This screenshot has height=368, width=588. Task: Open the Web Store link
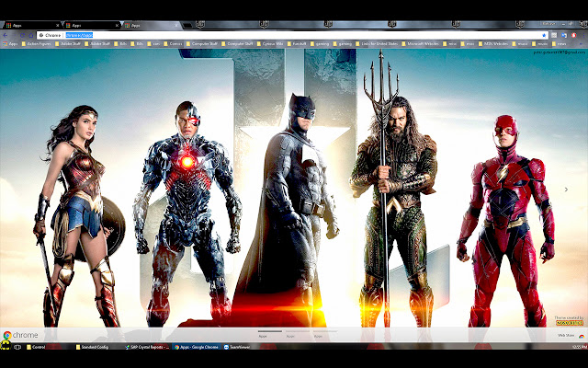coord(571,335)
